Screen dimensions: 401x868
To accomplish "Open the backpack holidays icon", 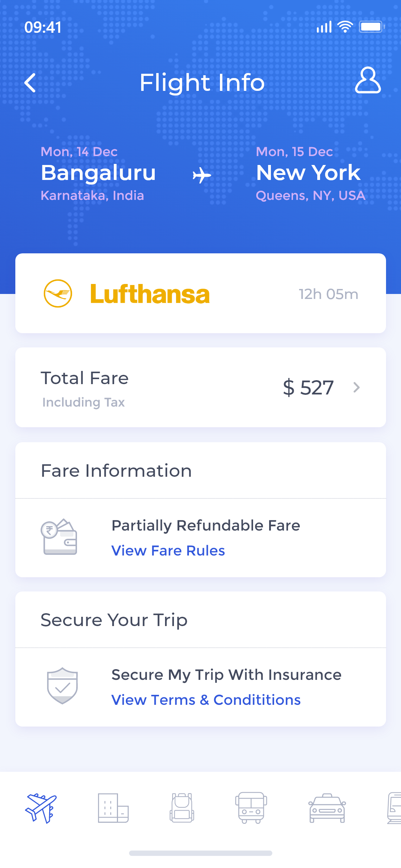I will click(x=182, y=808).
